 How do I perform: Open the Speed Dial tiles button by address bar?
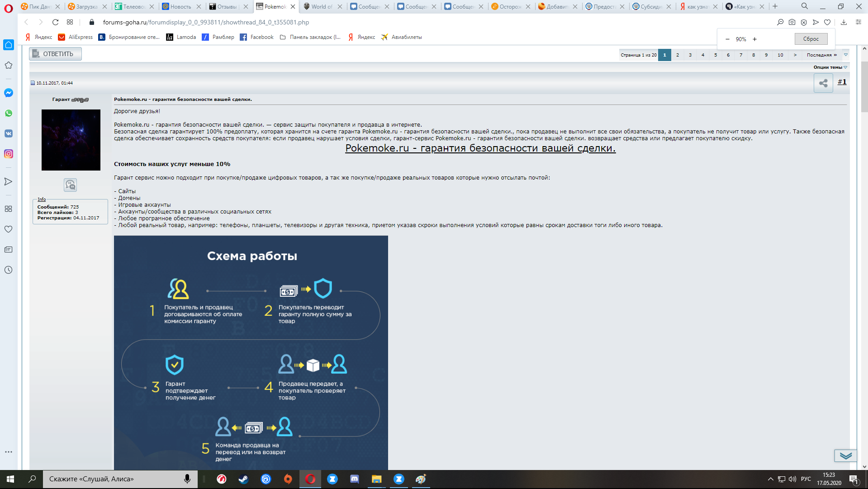pyautogui.click(x=70, y=22)
